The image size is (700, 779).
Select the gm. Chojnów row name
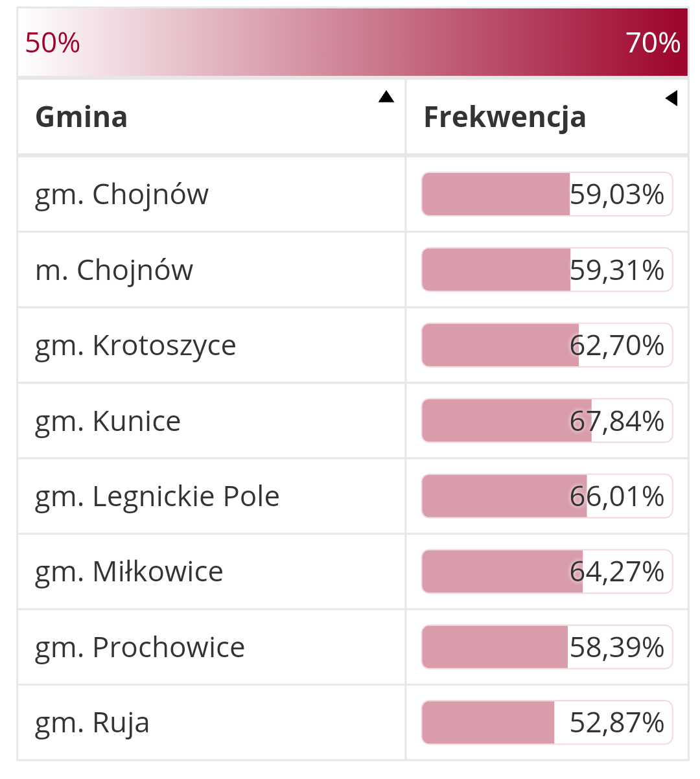click(122, 194)
